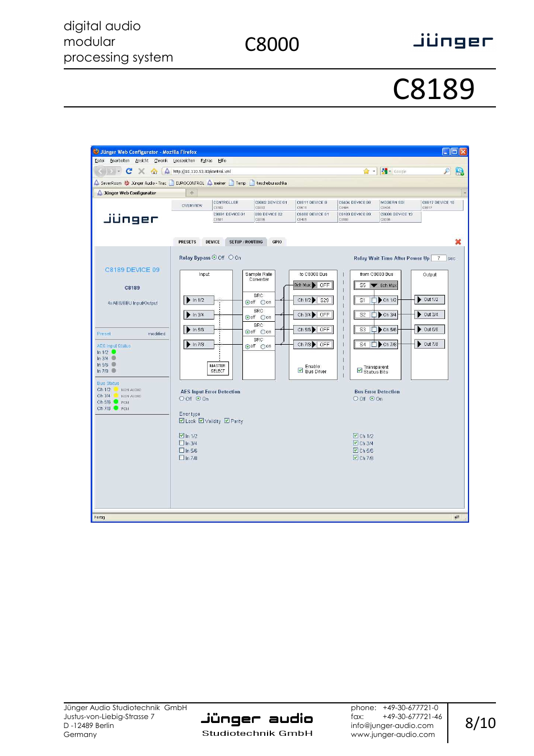Switch to the PRESETS tab
Viewport: 534px width, 756px height.
[187, 242]
